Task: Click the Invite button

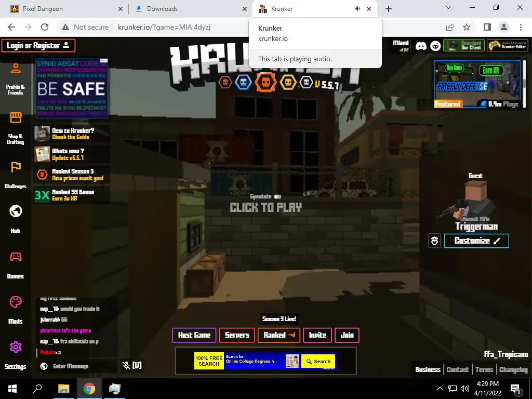Action: (317, 335)
